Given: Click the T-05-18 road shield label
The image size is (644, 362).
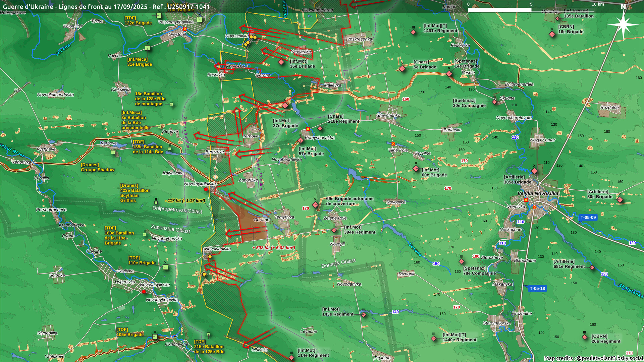Looking at the screenshot, I should 537,288.
